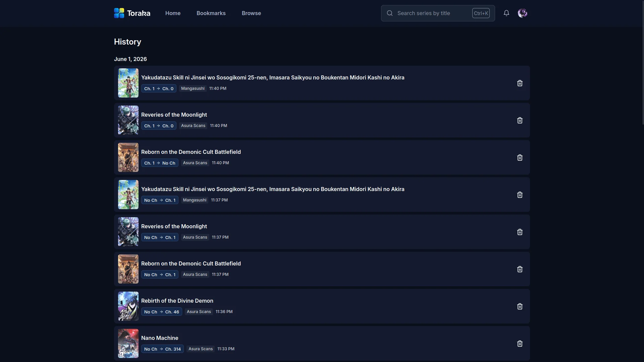The height and width of the screenshot is (362, 644).
Task: Open Yakudatazu cover thumbnail at 11:37 PM
Action: click(x=128, y=195)
